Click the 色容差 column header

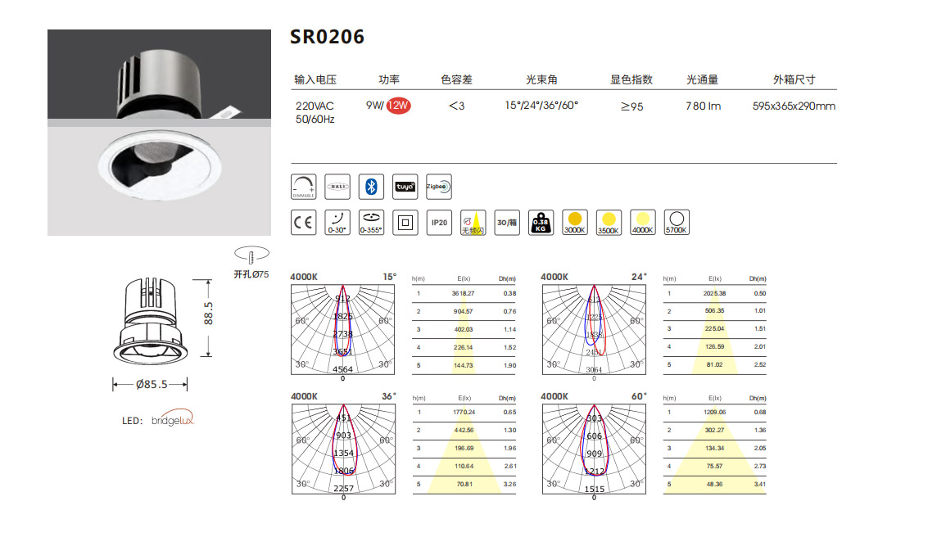point(456,79)
